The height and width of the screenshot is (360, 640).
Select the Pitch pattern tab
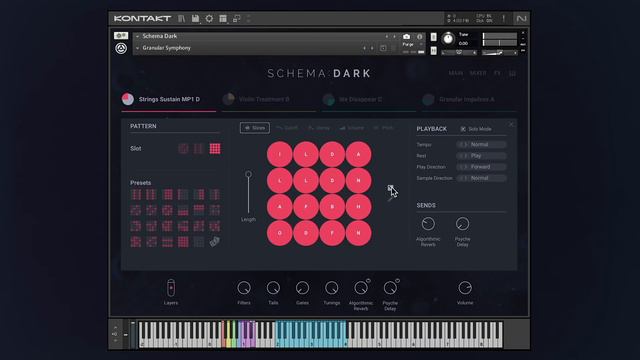[384, 128]
